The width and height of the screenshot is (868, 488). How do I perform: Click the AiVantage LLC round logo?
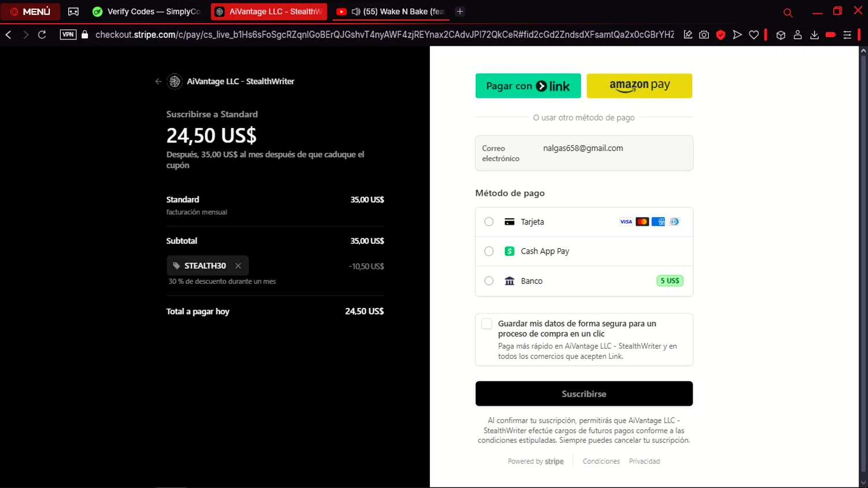tap(175, 82)
